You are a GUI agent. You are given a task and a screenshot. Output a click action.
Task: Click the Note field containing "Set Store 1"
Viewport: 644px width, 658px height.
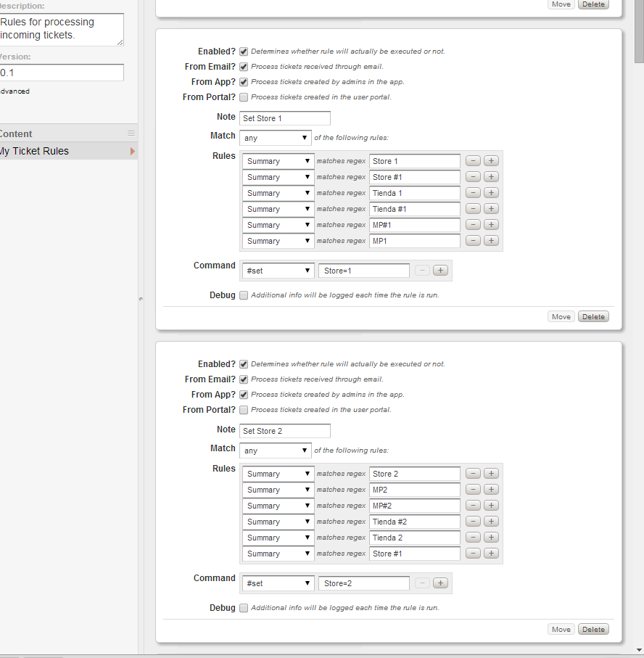point(284,118)
